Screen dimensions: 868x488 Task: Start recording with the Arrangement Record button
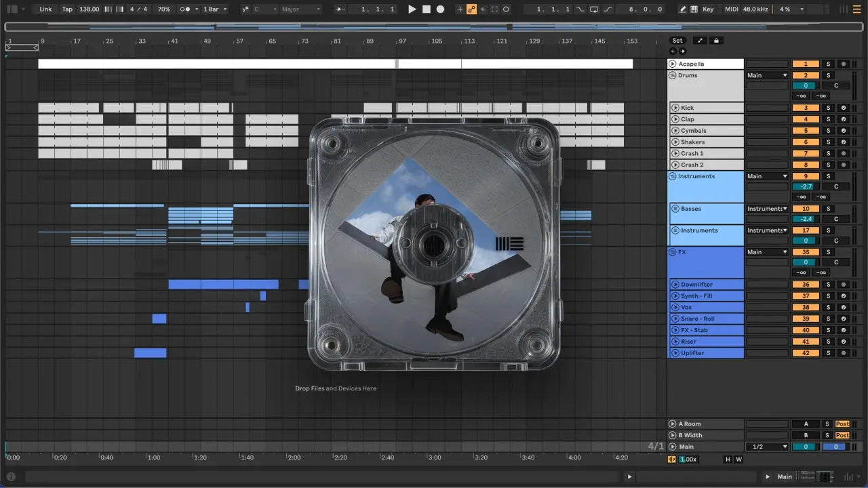click(440, 9)
